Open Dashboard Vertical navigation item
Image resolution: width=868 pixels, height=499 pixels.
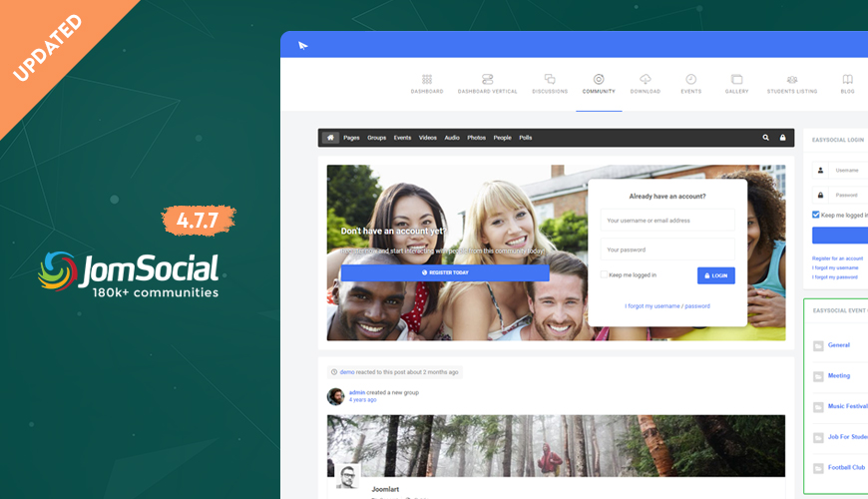[x=487, y=84]
